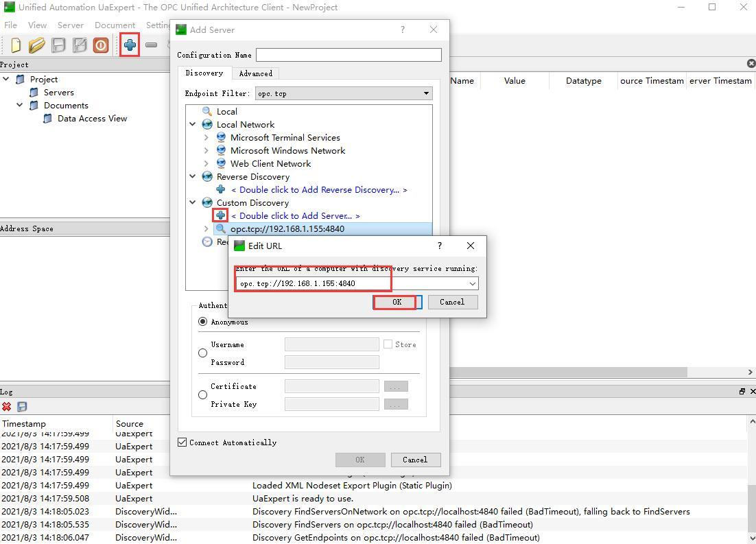756x544 pixels.
Task: Open the File menu
Action: click(x=10, y=25)
